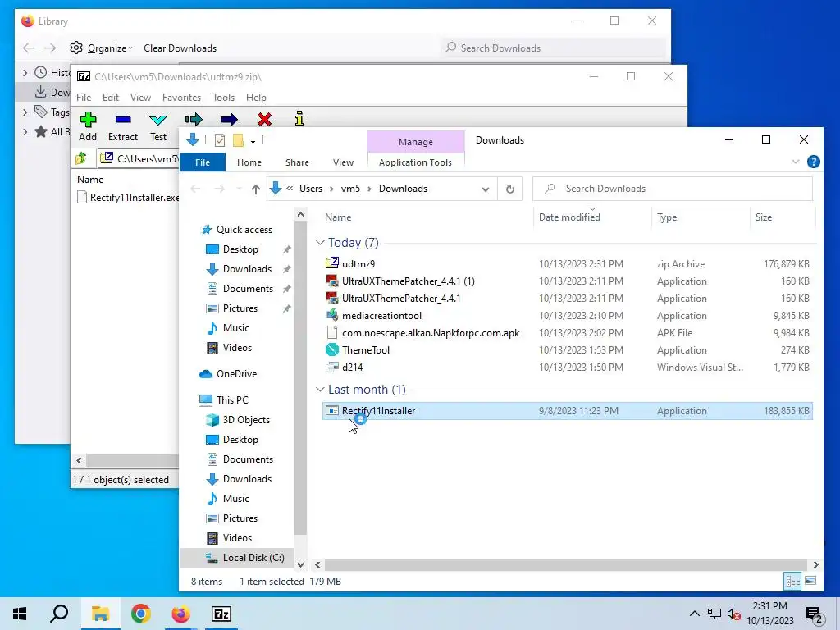Click the Move arrow icon in 7-Zip toolbar
Screen dimensions: 840x630
[x=229, y=120]
